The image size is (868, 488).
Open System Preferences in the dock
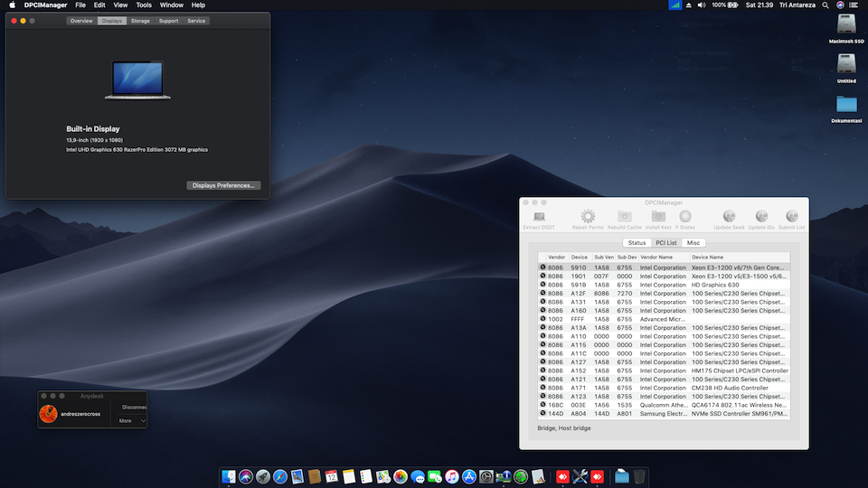486,476
